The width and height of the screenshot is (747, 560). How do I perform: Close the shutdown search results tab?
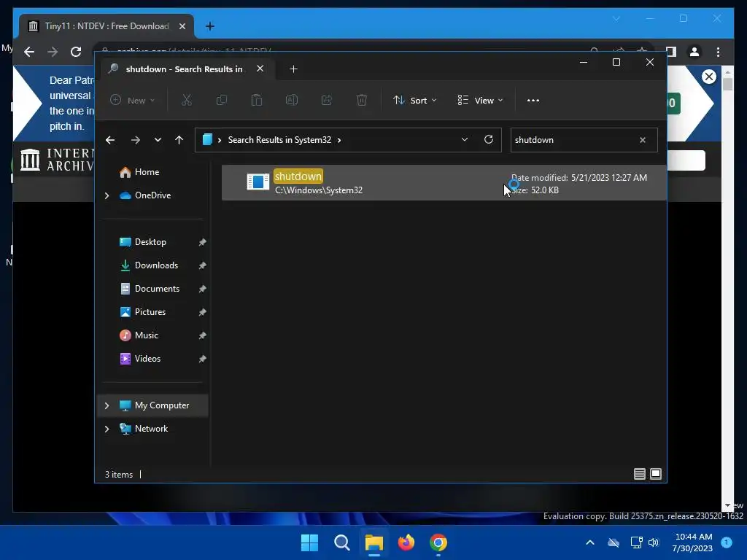click(260, 69)
